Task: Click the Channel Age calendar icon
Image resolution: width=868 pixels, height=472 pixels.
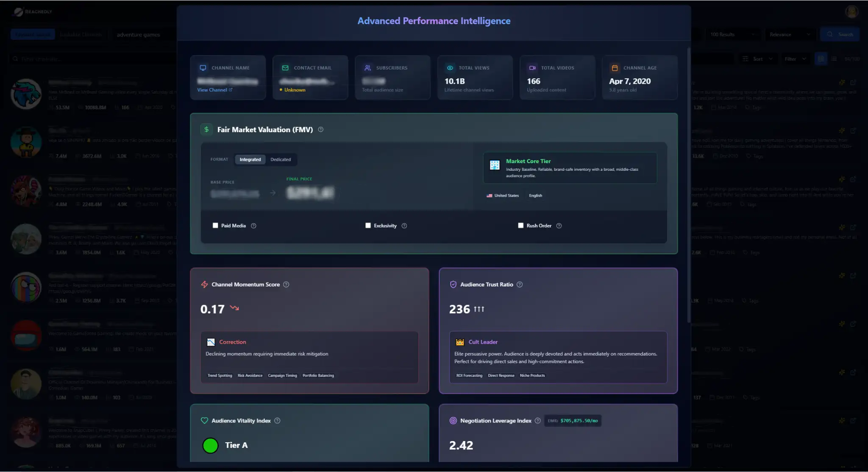Action: pyautogui.click(x=615, y=68)
